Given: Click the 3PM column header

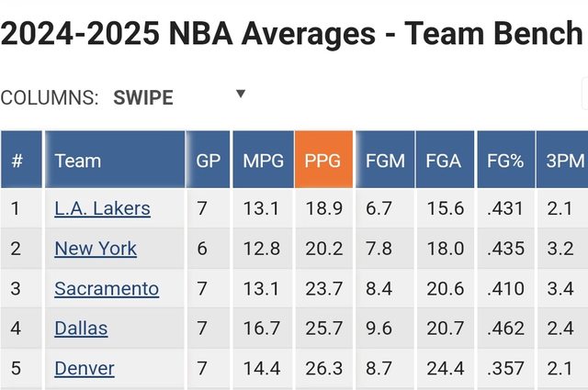Looking at the screenshot, I should pos(564,161).
